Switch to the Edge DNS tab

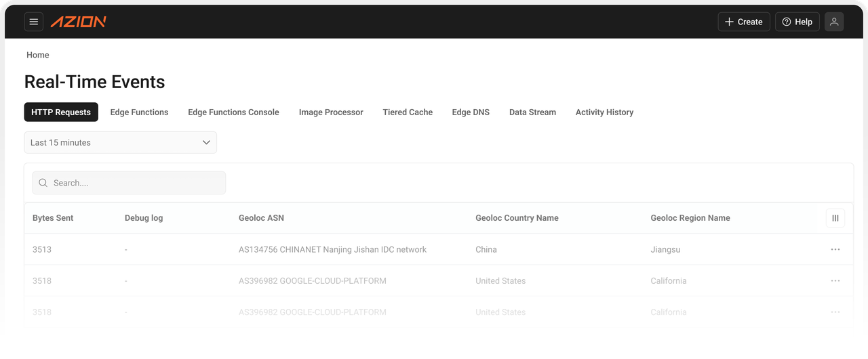471,112
